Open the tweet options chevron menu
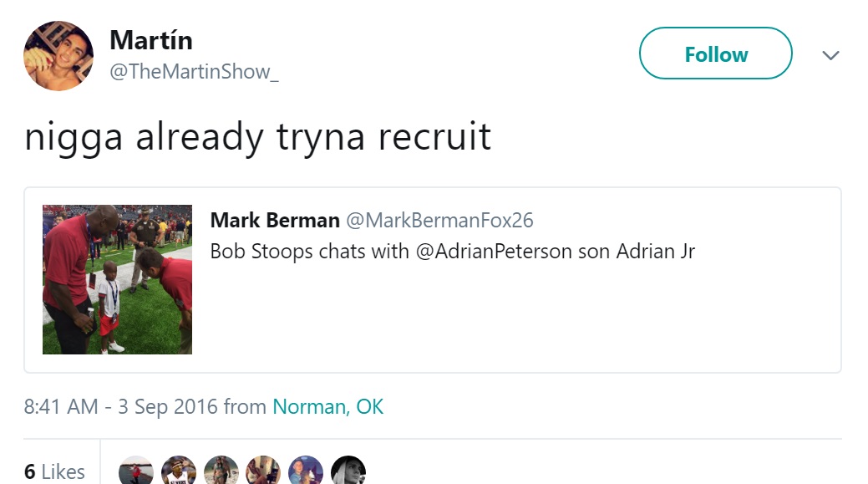Viewport: 868px width, 484px height. pyautogui.click(x=830, y=55)
